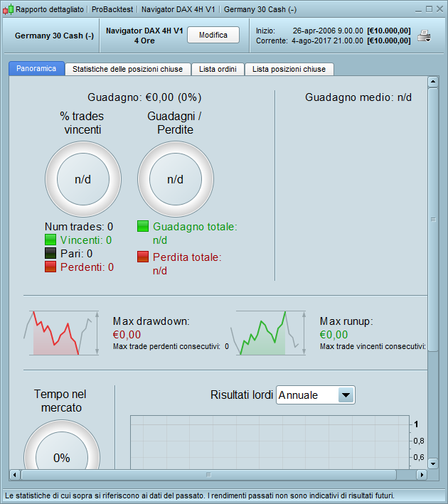448x504 pixels.
Task: Click the green Max runup chart thumbnail
Action: 268,333
